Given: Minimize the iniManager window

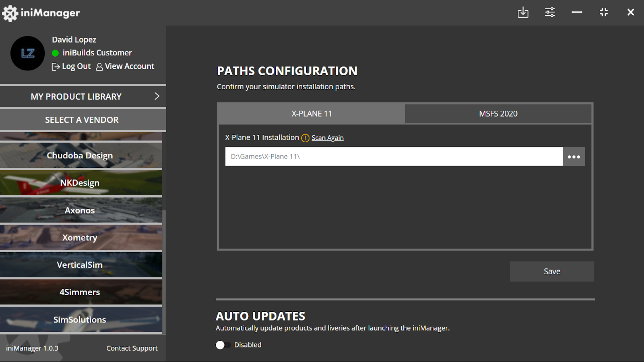Looking at the screenshot, I should coord(577,12).
